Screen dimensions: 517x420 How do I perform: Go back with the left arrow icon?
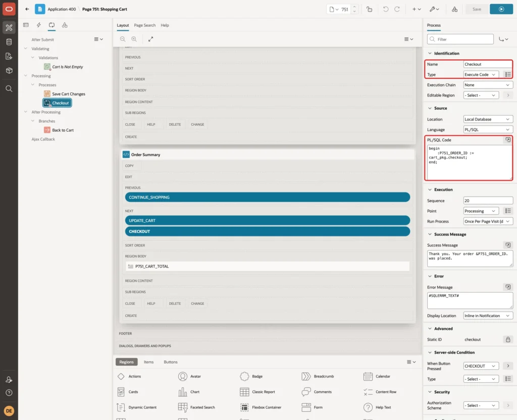(27, 9)
